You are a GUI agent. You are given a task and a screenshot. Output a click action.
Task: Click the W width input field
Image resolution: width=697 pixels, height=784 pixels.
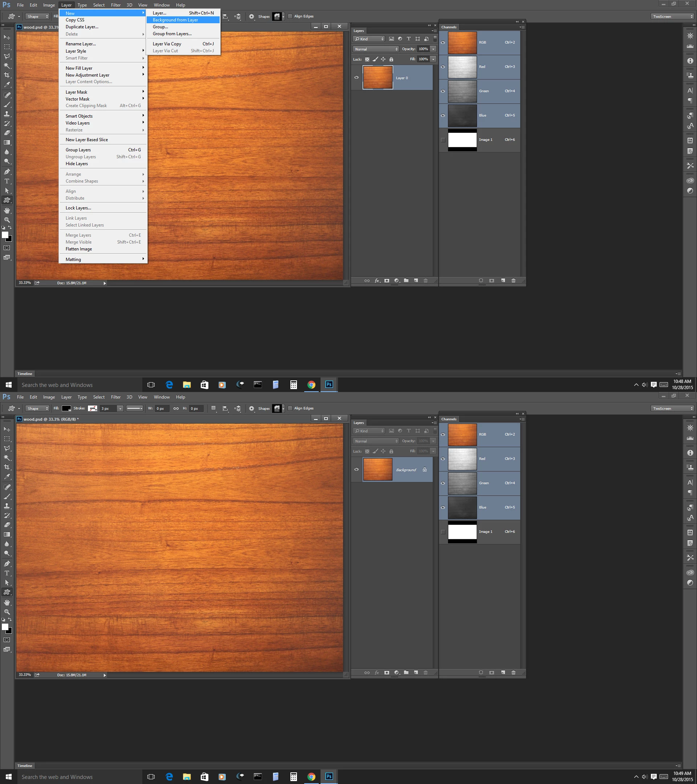point(162,408)
